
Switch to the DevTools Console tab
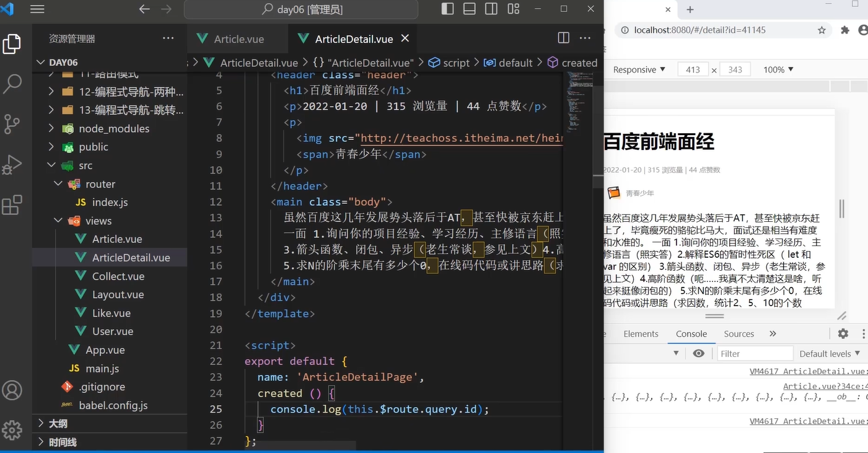(691, 333)
